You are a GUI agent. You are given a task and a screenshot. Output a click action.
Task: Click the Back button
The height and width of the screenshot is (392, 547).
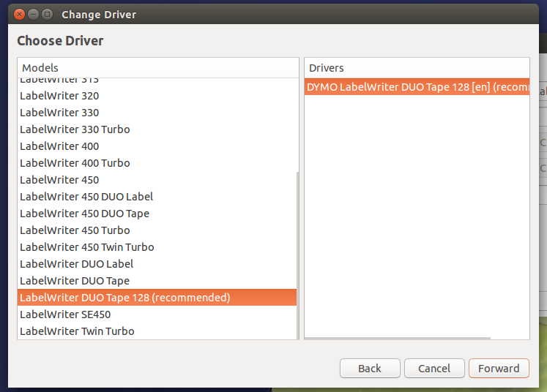(370, 369)
